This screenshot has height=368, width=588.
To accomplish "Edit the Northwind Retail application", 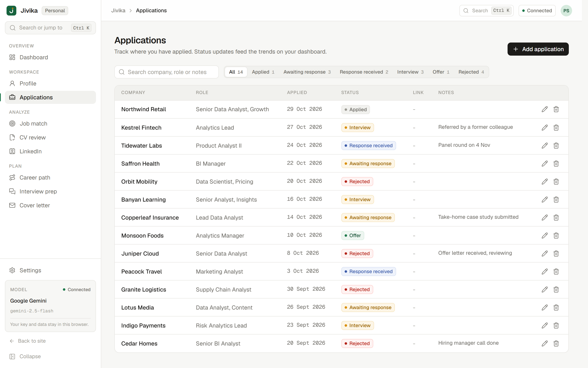I will (x=545, y=109).
